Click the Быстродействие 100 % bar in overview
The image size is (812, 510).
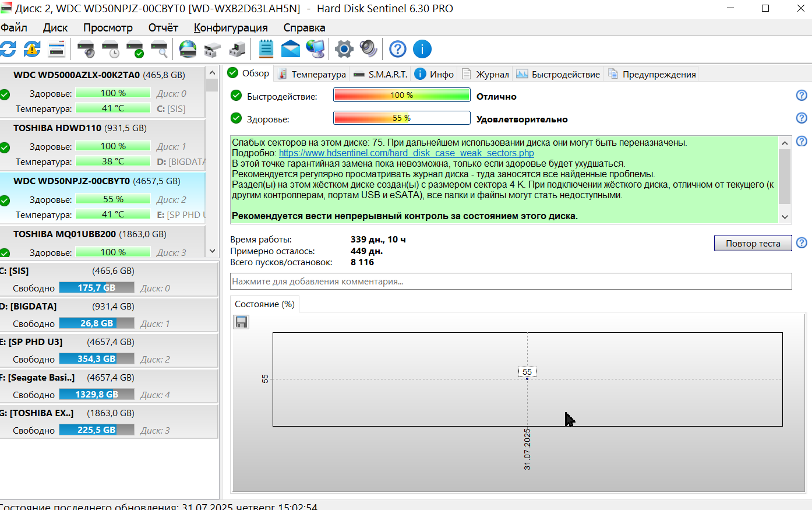coord(402,95)
